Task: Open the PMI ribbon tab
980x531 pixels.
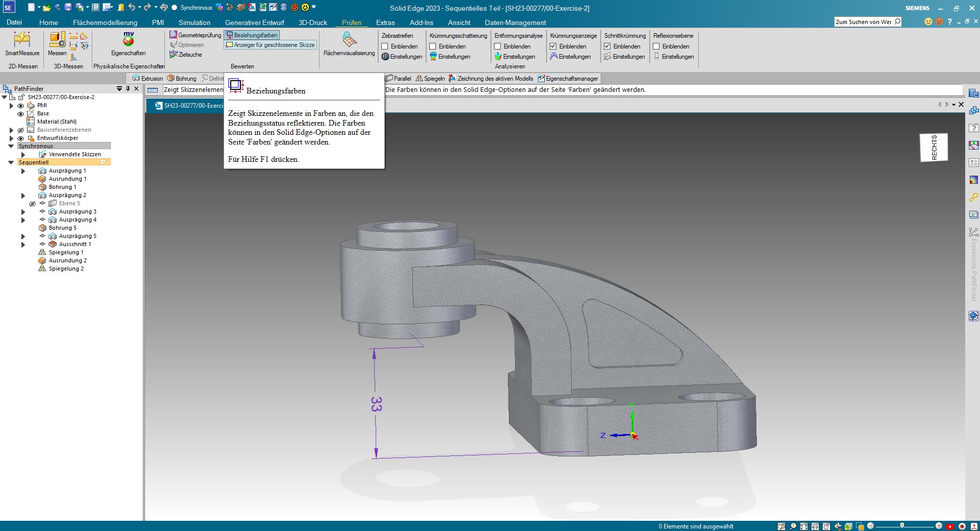Action: click(158, 22)
